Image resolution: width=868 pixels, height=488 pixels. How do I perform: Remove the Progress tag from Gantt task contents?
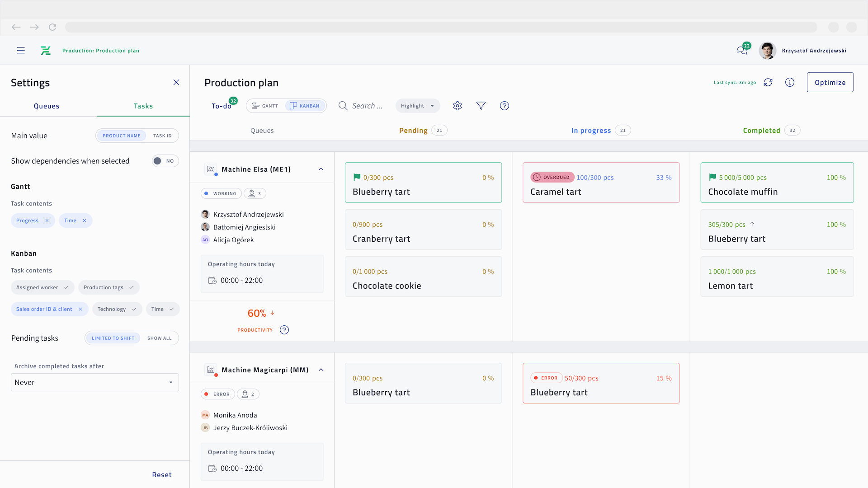47,221
